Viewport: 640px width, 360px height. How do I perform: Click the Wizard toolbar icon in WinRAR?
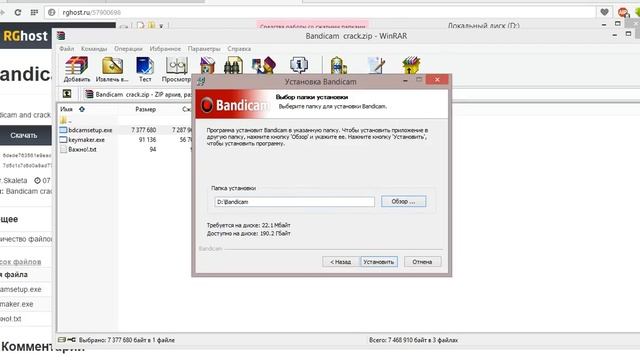point(264,65)
